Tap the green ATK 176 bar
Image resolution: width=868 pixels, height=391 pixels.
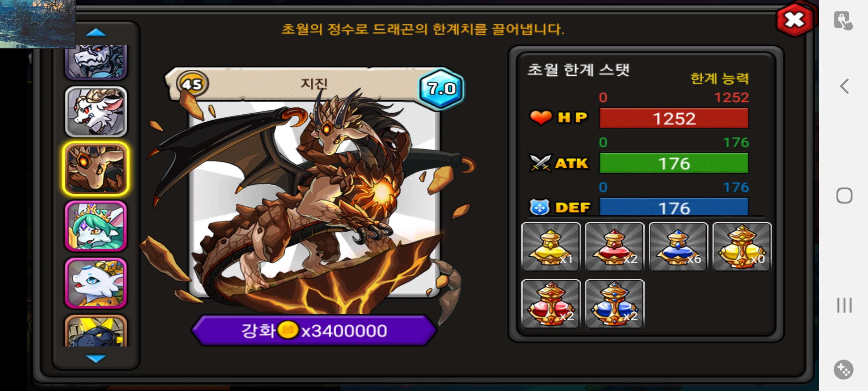674,163
